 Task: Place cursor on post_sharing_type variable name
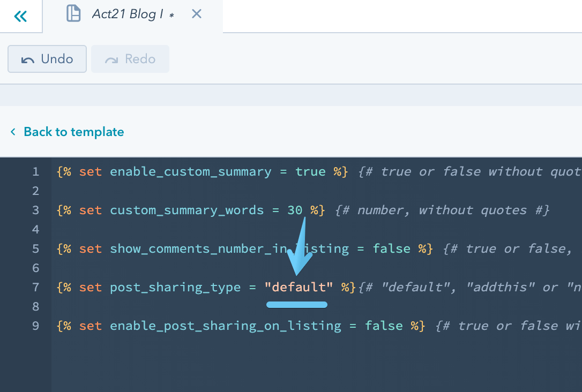click(x=175, y=287)
